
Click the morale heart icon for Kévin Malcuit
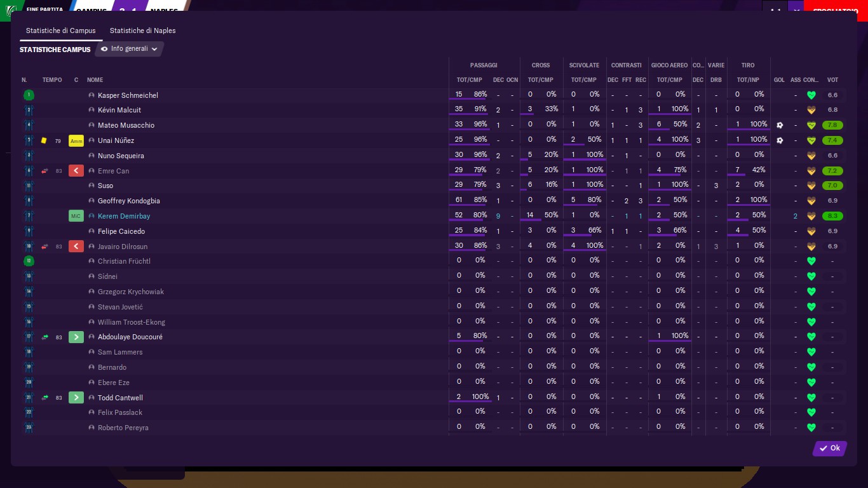[x=811, y=111]
